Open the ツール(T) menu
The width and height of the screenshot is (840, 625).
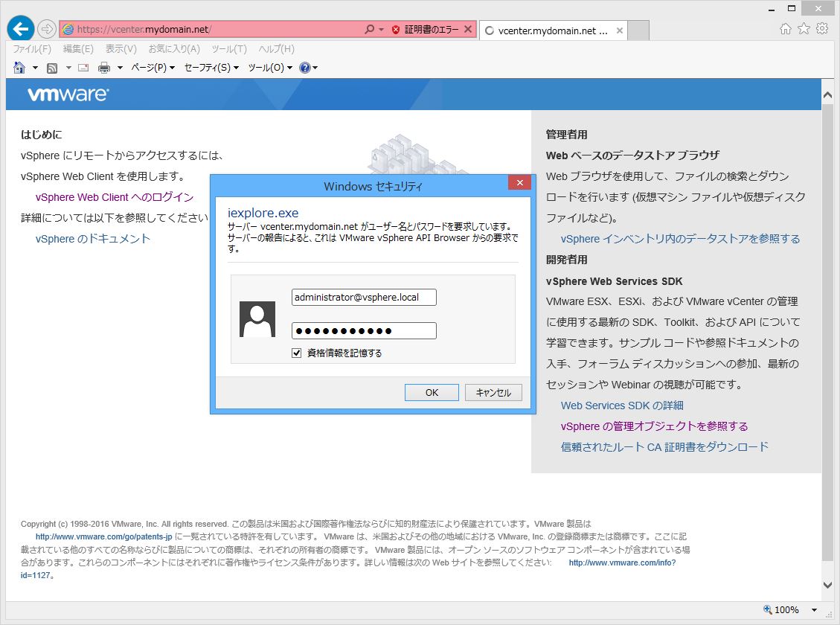(229, 49)
